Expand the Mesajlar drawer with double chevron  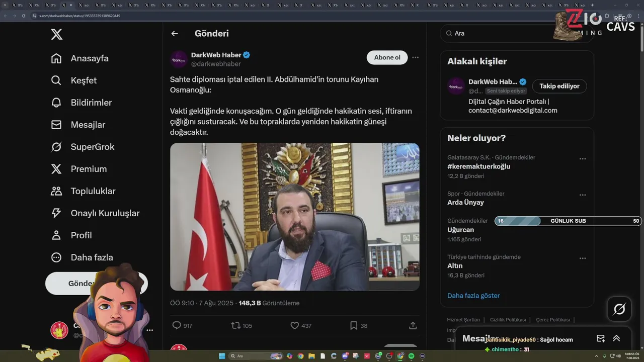pos(616,338)
